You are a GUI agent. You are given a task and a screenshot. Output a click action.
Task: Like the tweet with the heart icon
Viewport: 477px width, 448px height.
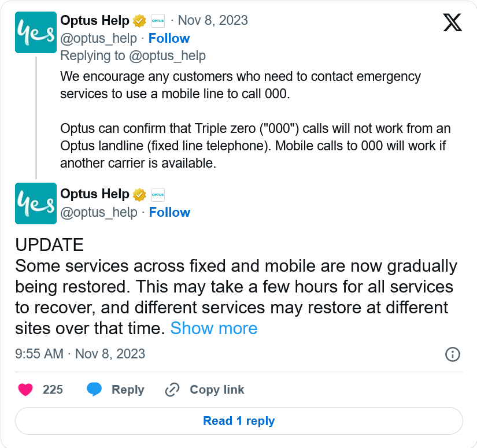25,390
